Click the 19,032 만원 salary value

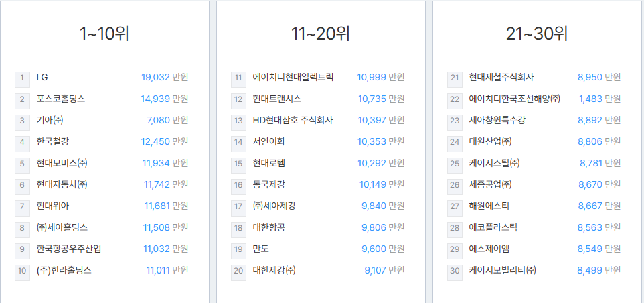pos(165,77)
